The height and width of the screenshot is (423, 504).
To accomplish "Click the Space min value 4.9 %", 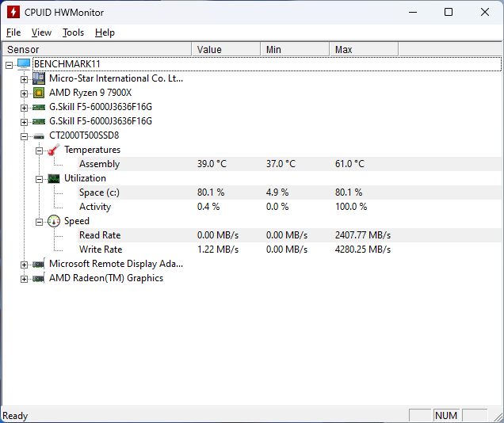I will [277, 192].
